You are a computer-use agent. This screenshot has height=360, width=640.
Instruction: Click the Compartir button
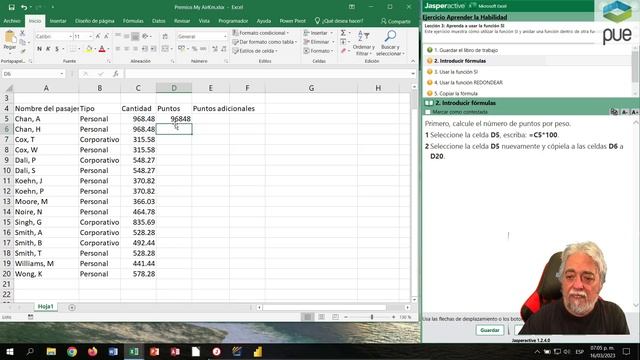[396, 21]
